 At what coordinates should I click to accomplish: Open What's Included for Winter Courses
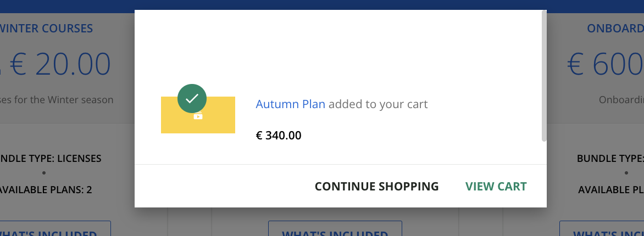[x=55, y=231]
